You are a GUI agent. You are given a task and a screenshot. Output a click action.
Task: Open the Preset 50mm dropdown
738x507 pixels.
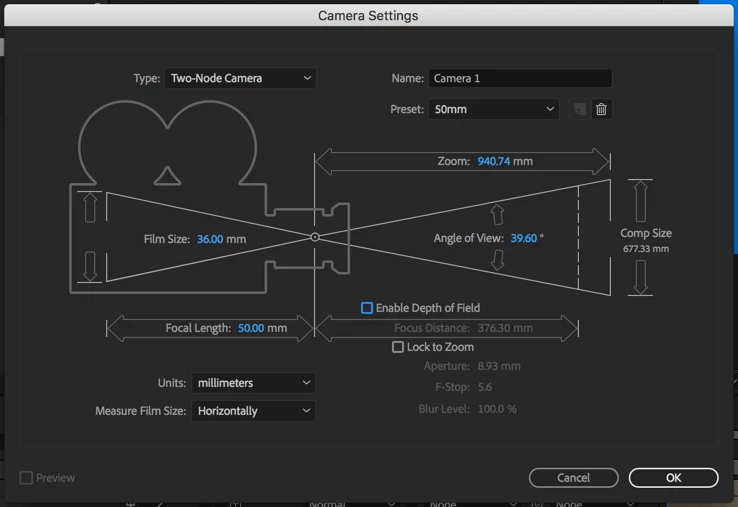(x=493, y=109)
